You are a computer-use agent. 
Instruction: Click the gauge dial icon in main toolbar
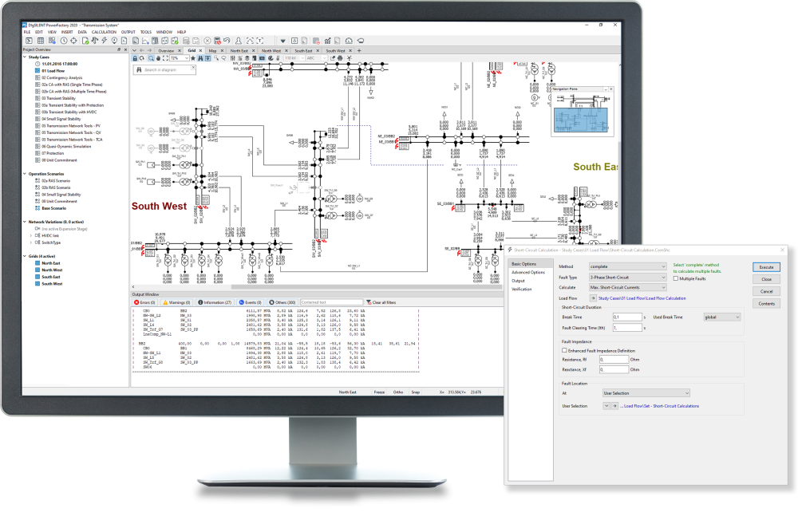click(x=349, y=41)
